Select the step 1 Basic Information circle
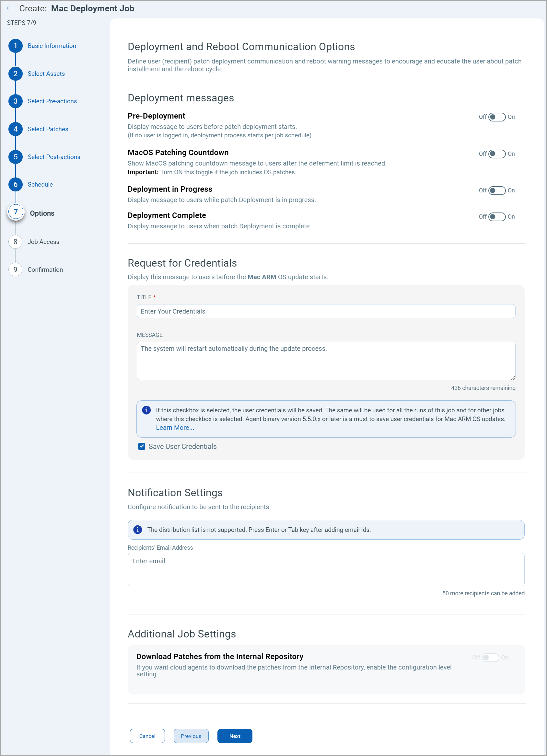Screen dimensions: 547x756 (x=15, y=46)
